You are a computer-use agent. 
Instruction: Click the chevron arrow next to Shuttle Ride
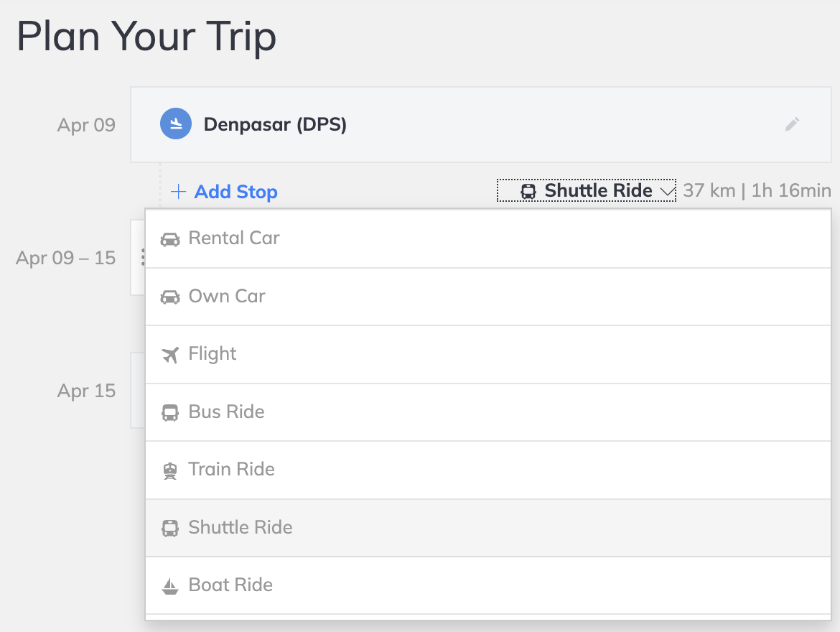click(x=668, y=191)
